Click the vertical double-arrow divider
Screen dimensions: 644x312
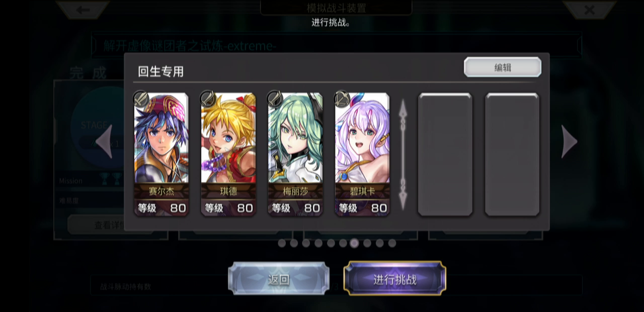(x=403, y=154)
